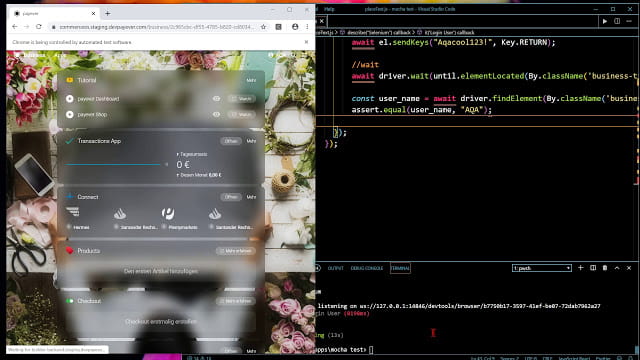
Task: Click Mehr erfahren in Products widget
Action: (x=236, y=251)
